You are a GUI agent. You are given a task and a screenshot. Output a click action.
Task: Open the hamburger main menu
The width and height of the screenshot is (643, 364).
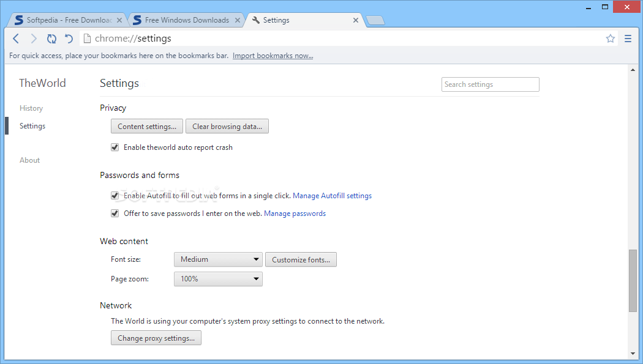tap(628, 39)
